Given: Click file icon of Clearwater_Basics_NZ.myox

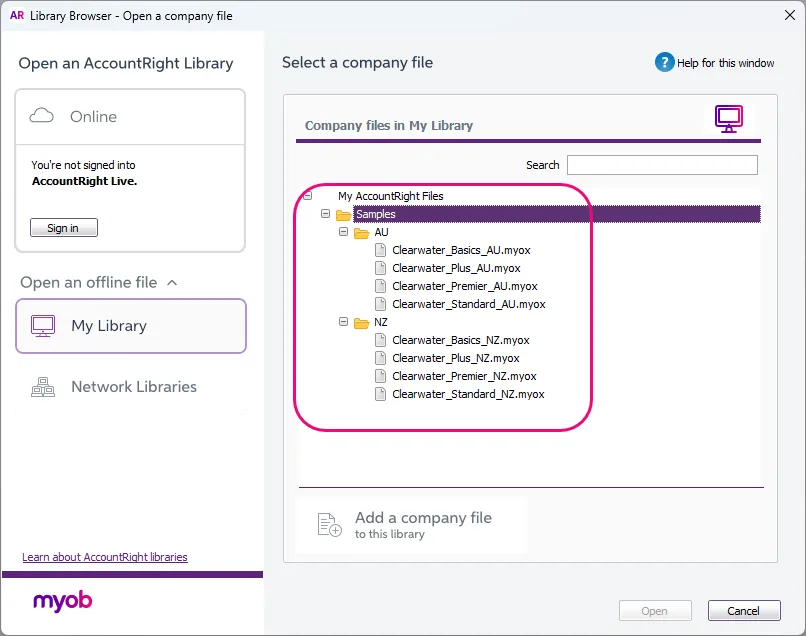Looking at the screenshot, I should (380, 340).
